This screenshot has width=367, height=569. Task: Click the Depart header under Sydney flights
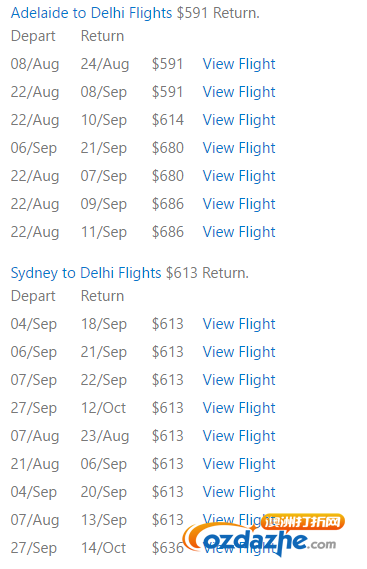coord(33,296)
